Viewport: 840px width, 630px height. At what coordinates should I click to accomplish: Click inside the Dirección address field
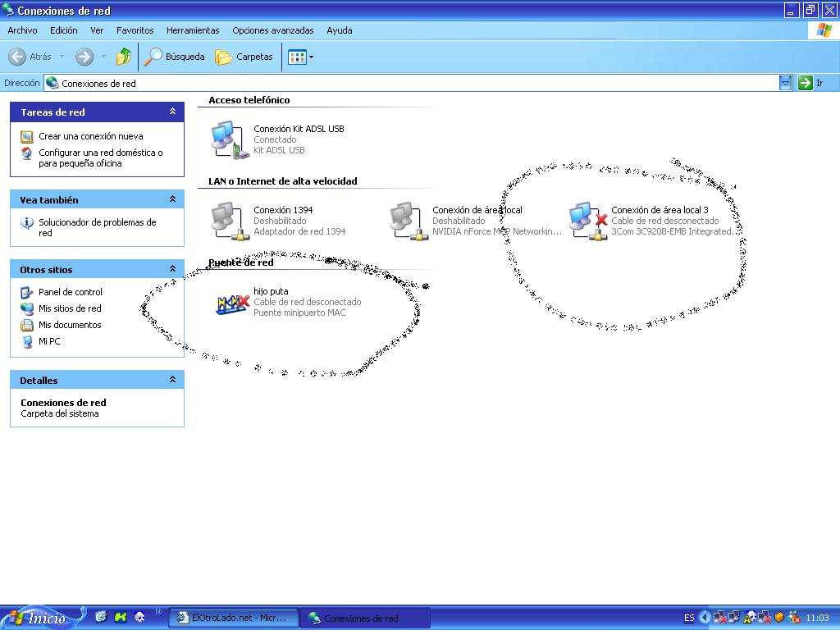(x=412, y=83)
